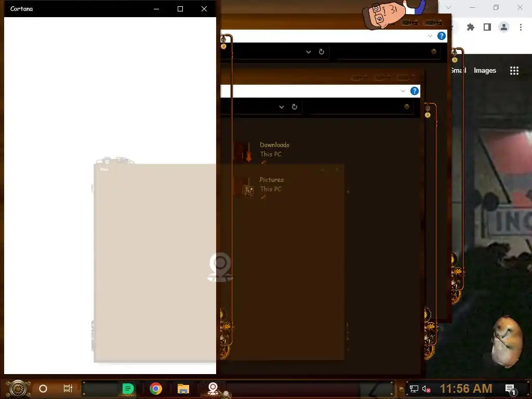Screen dimensions: 532x399
Task: Open the steampunk Start button on taskbar
Action: click(x=18, y=389)
